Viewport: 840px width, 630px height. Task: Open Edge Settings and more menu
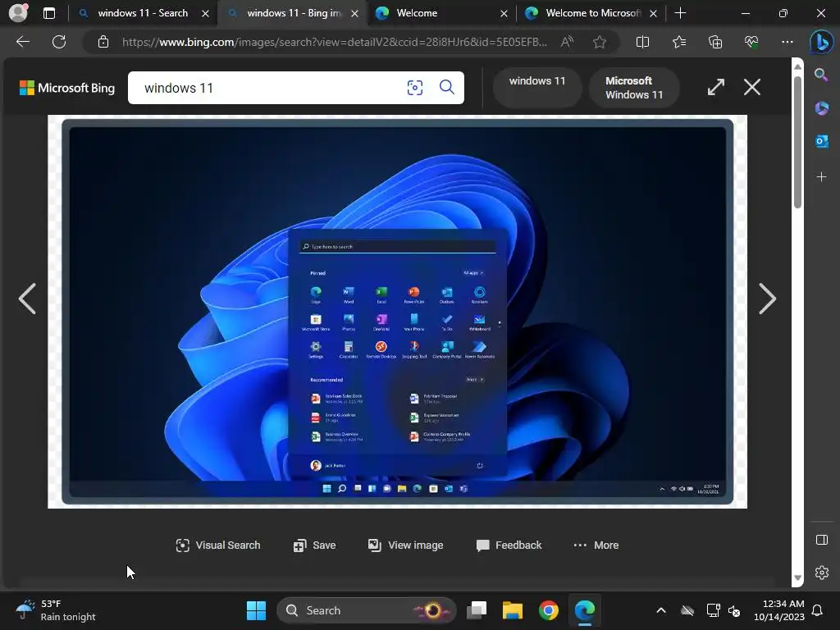click(787, 42)
